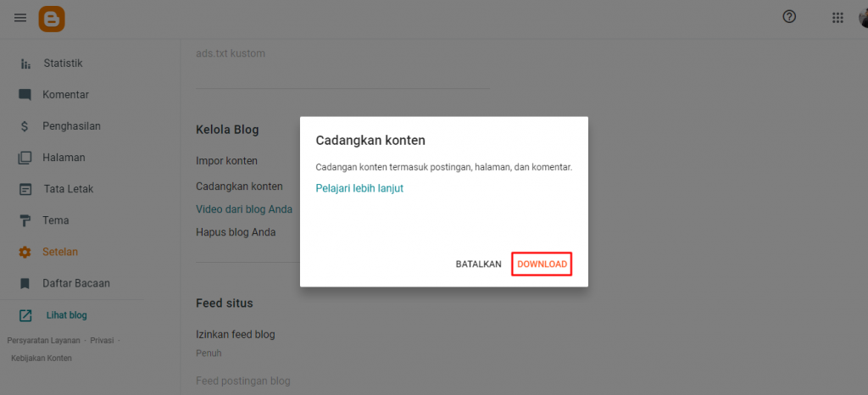This screenshot has height=395, width=868.
Task: Open the Persyaratan Layanan footer link
Action: (x=44, y=340)
